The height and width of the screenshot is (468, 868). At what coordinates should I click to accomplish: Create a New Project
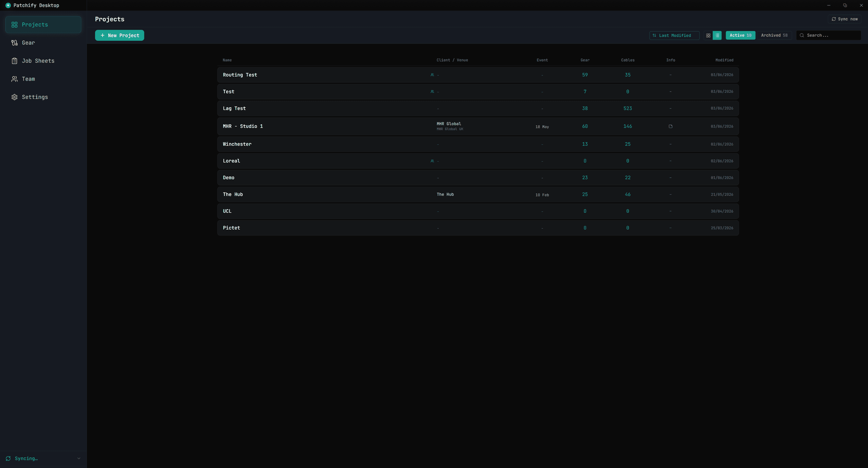(120, 35)
